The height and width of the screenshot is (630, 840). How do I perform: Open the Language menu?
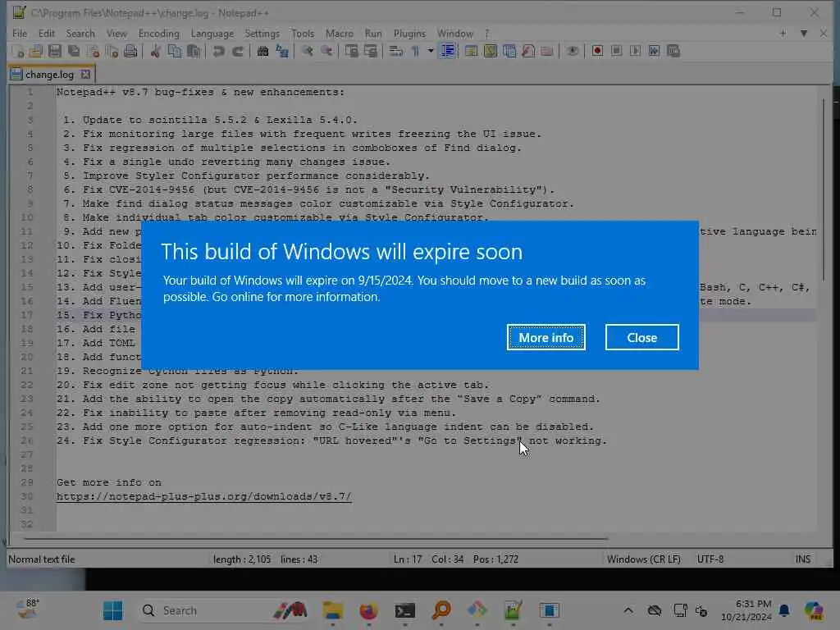[212, 33]
